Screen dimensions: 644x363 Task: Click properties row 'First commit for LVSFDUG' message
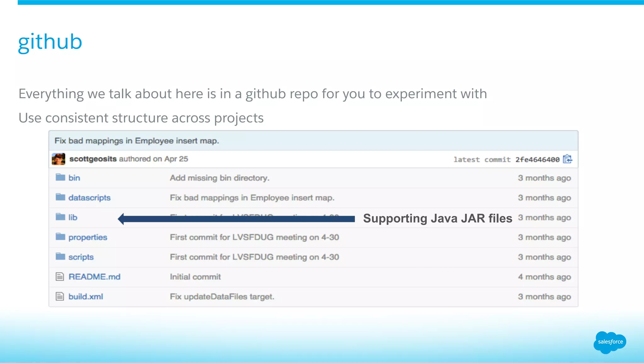coord(254,237)
